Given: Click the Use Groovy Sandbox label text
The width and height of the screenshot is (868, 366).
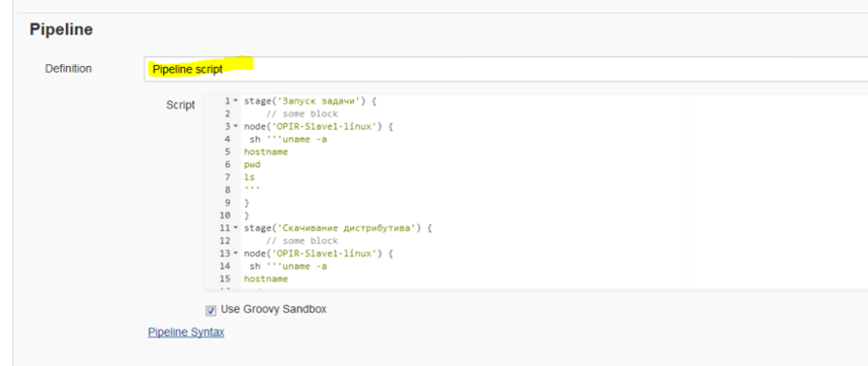Looking at the screenshot, I should coord(273,309).
